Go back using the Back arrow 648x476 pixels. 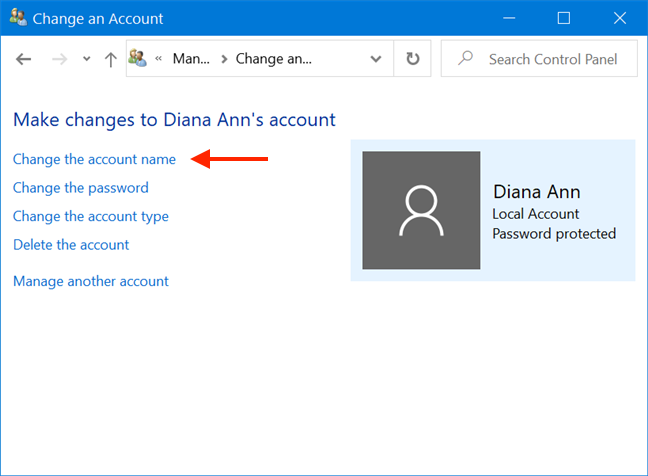pyautogui.click(x=24, y=59)
